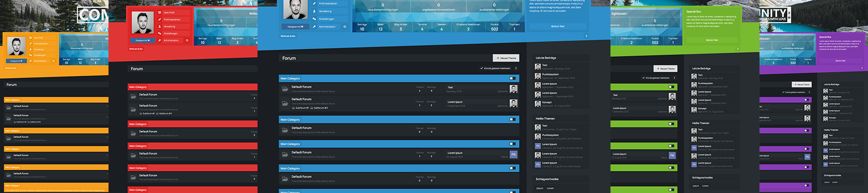Screen dimensions: 868x193
Task: Click the pencil icon beside Profil bearbeiten in blue panel
Action: [x=314, y=3]
